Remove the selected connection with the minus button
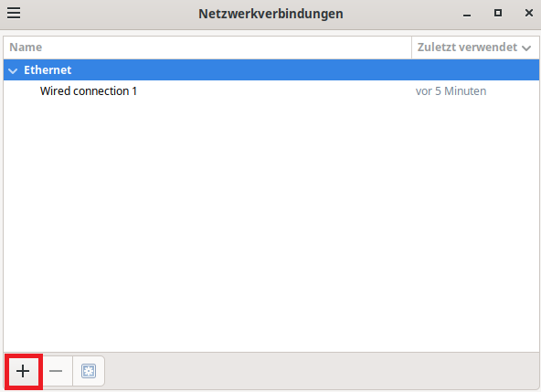Screen dimensions: 541x392 point(56,371)
